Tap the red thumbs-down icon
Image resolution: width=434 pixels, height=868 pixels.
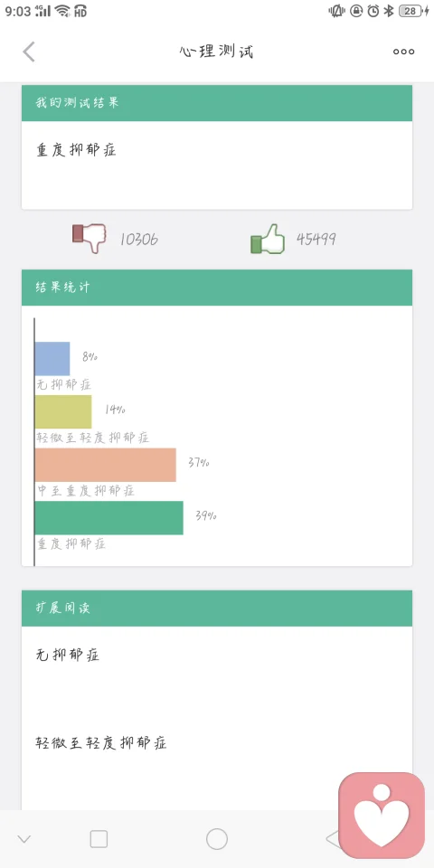point(90,238)
